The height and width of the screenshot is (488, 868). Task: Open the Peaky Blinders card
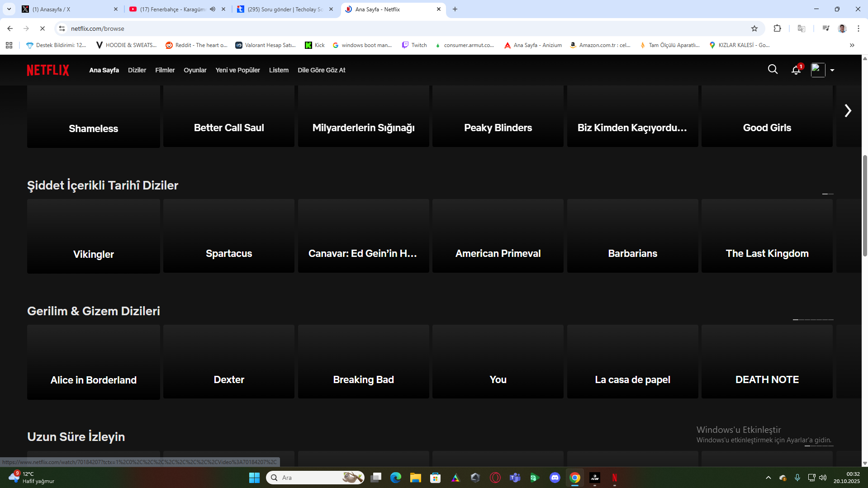tap(498, 116)
